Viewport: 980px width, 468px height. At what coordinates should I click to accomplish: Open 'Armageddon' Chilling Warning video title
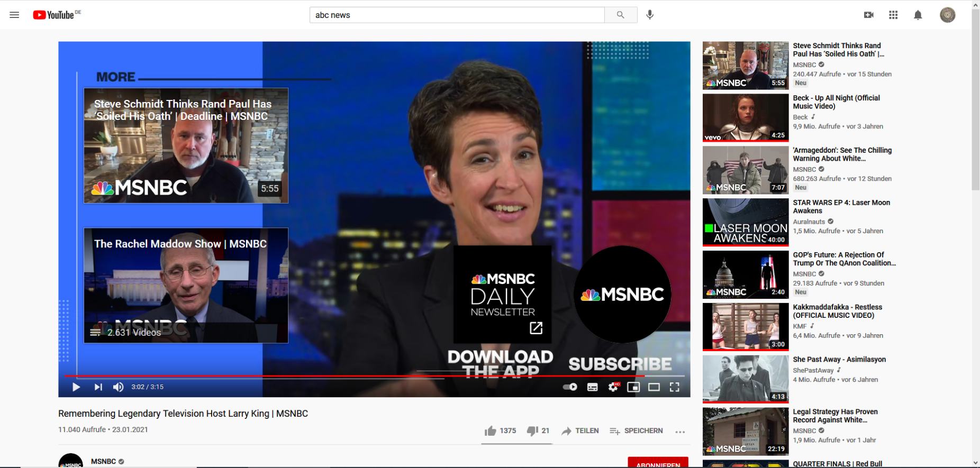pos(842,154)
